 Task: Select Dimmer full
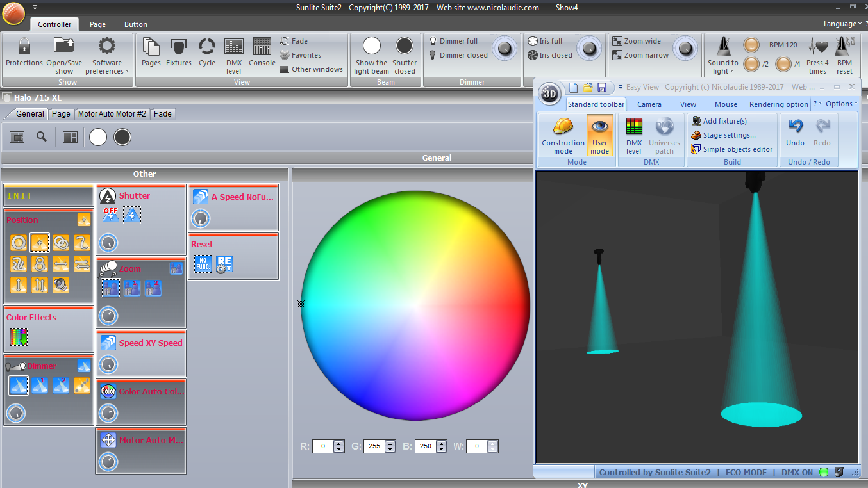453,41
